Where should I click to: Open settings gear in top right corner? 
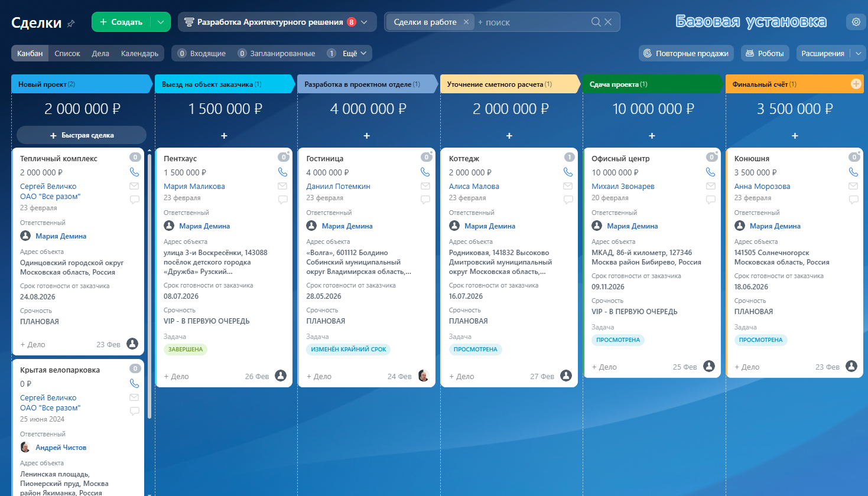pyautogui.click(x=856, y=22)
